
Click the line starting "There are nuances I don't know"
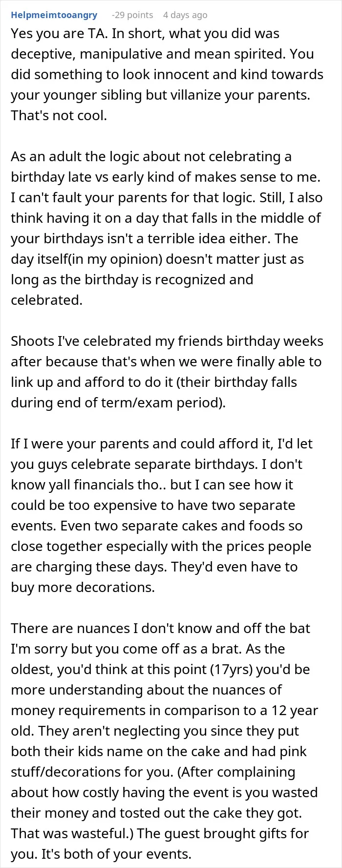pyautogui.click(x=161, y=628)
